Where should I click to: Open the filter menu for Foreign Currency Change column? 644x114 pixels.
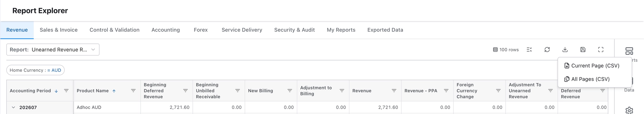pos(498,91)
